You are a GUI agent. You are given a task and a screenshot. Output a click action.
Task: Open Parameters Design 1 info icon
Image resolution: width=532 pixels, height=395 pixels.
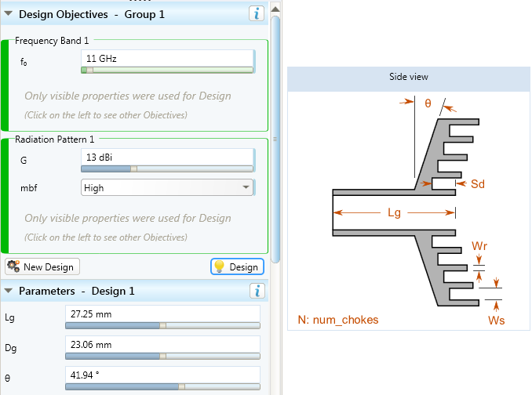(x=257, y=291)
